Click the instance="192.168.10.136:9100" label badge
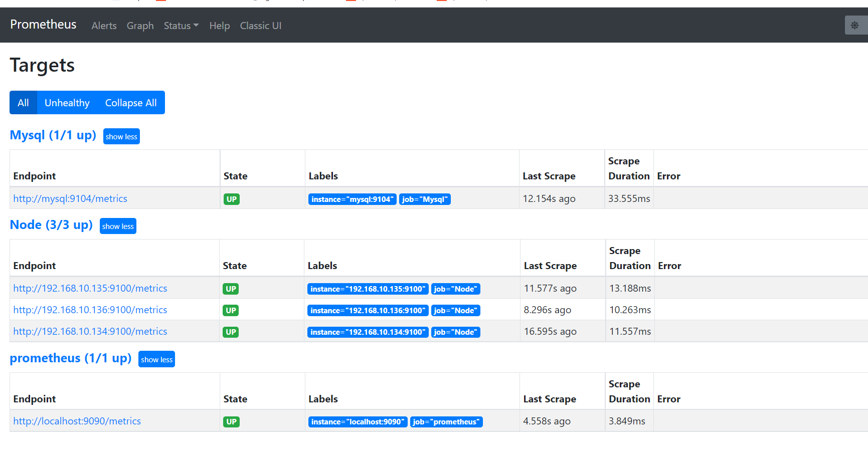868x462 pixels. pos(368,310)
